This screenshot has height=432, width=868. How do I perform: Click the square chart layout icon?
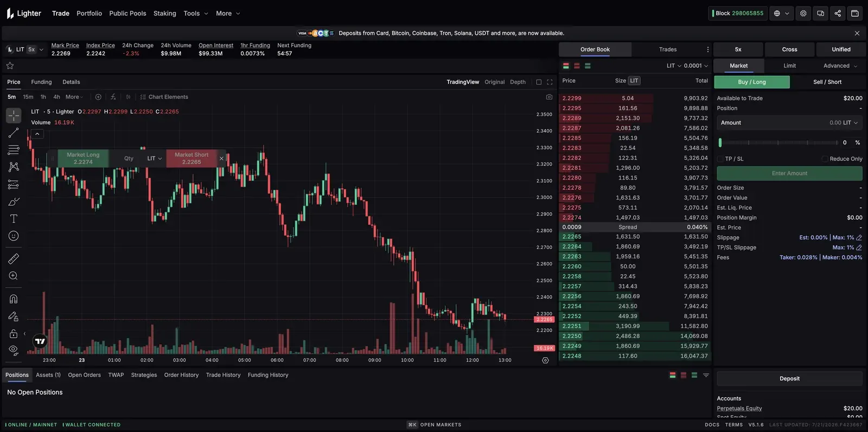pos(539,82)
